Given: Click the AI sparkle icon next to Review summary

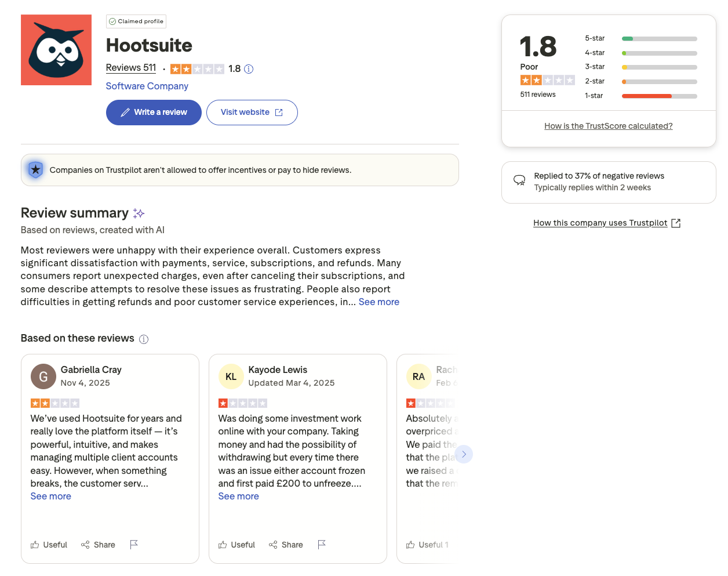Looking at the screenshot, I should coord(139,213).
